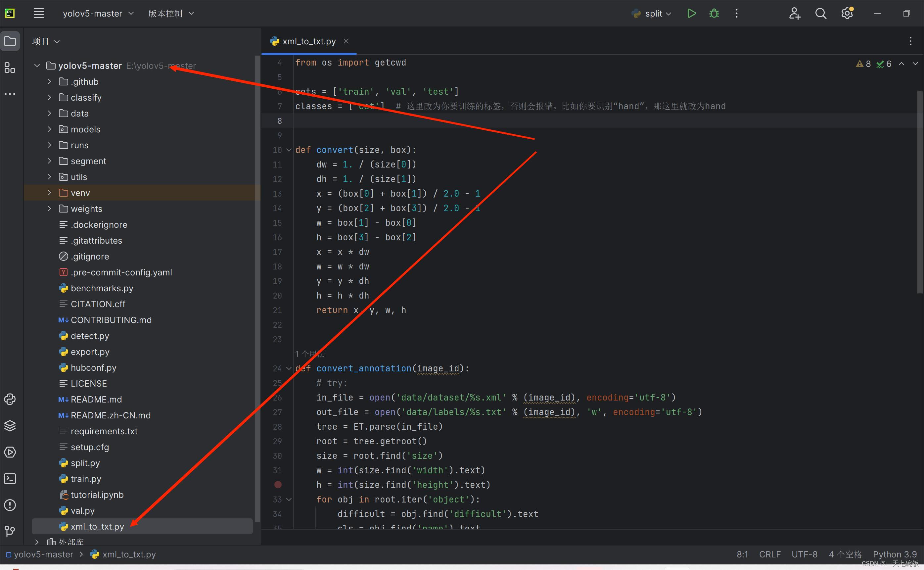The width and height of the screenshot is (924, 570).
Task: Open the Terminal tool window icon
Action: click(x=10, y=478)
